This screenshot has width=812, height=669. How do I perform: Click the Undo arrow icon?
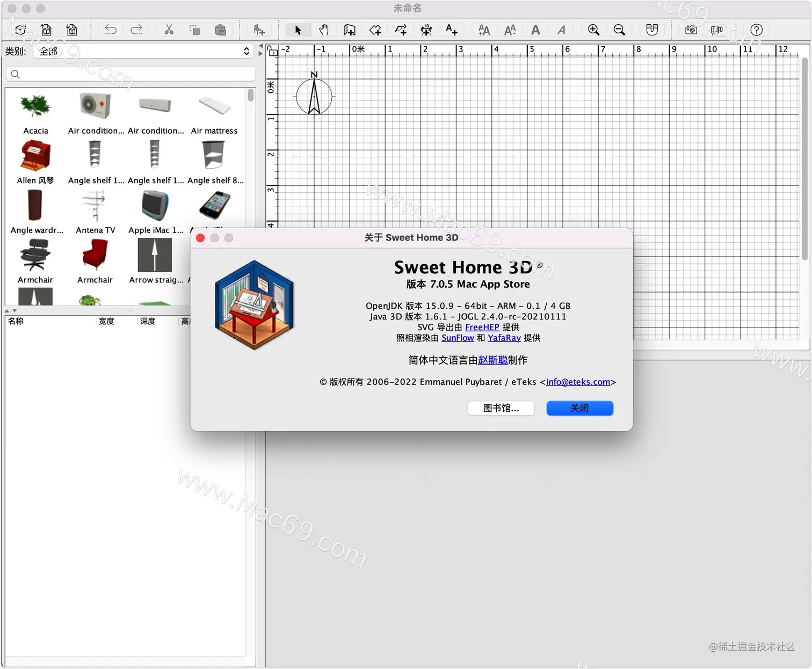(111, 30)
